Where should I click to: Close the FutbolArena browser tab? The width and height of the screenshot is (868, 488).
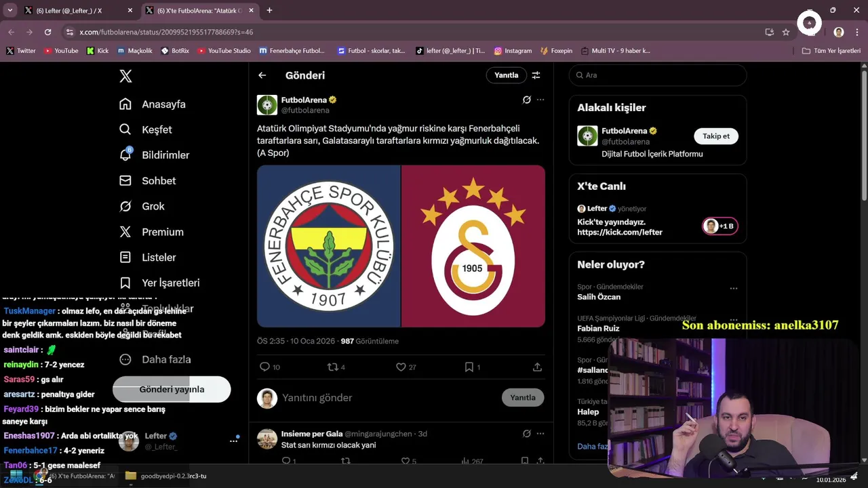251,10
